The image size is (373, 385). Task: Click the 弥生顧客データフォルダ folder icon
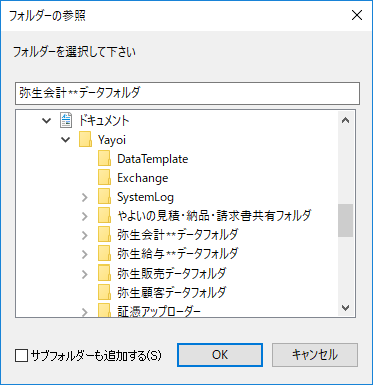[104, 292]
